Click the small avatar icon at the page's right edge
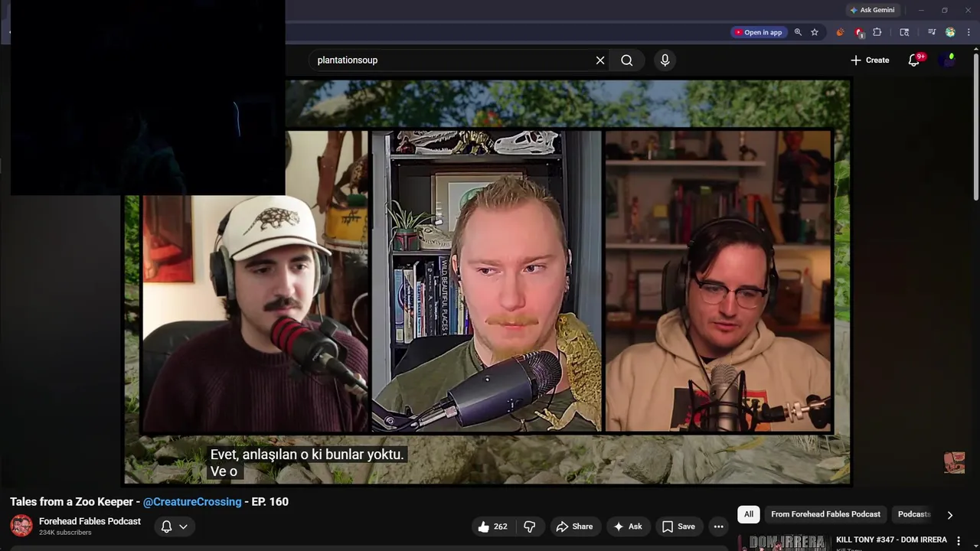The width and height of the screenshot is (980, 551). 954,463
